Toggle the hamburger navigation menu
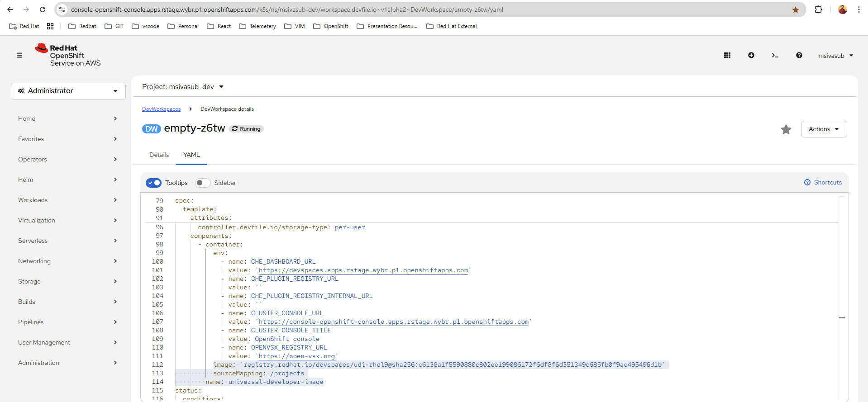 point(19,55)
